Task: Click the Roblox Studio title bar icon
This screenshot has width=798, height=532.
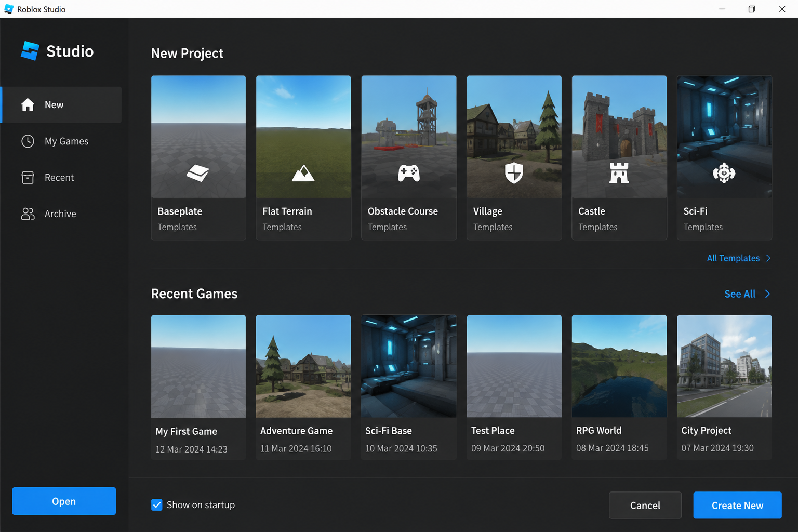Action: pos(9,9)
